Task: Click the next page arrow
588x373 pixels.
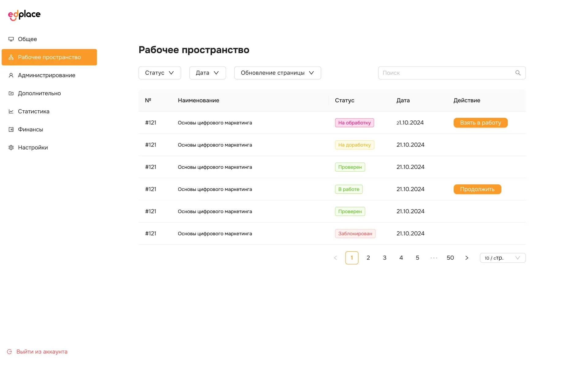Action: pyautogui.click(x=467, y=258)
